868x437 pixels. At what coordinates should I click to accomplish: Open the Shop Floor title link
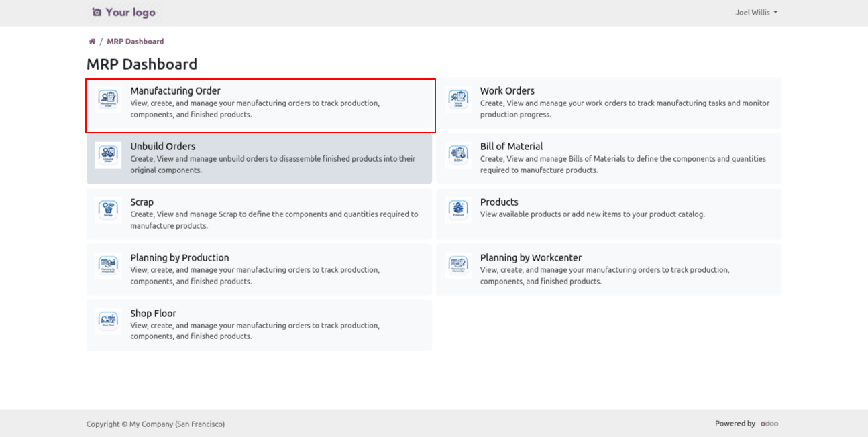153,314
